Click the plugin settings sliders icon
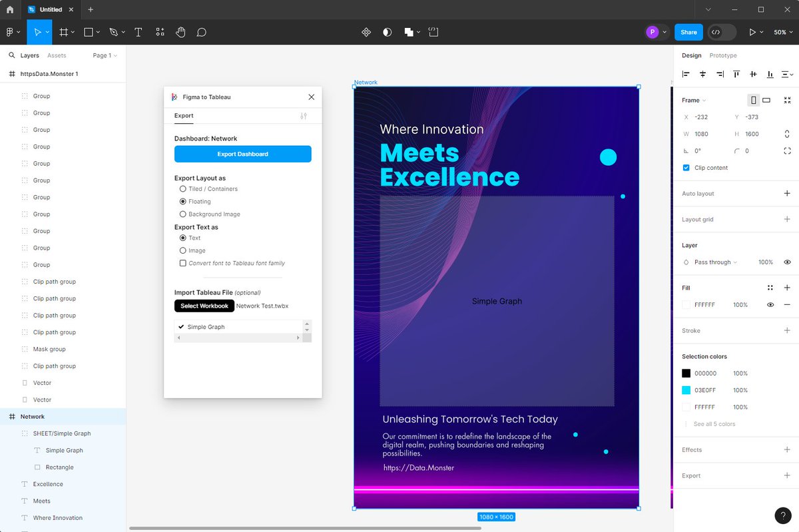 pos(304,116)
